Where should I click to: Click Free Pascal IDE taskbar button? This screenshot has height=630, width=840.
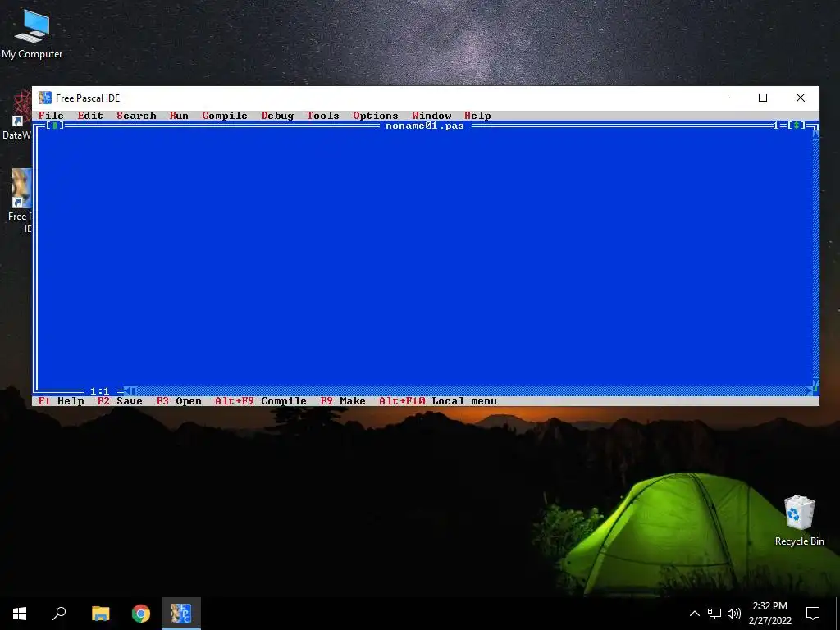[x=181, y=614]
